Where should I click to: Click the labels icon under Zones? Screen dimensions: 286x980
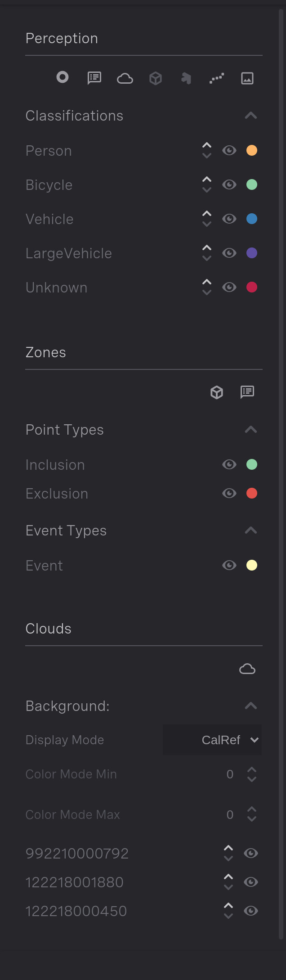pos(247,392)
